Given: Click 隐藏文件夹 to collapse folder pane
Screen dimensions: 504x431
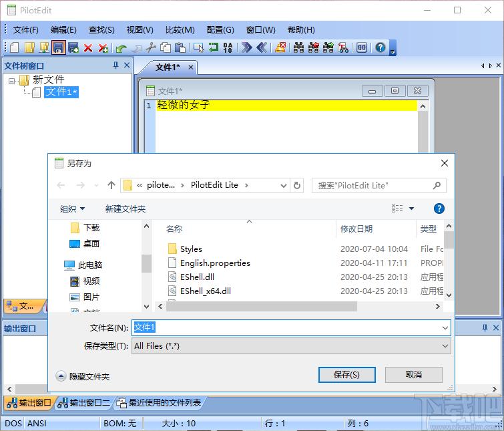Looking at the screenshot, I should pyautogui.click(x=83, y=376).
